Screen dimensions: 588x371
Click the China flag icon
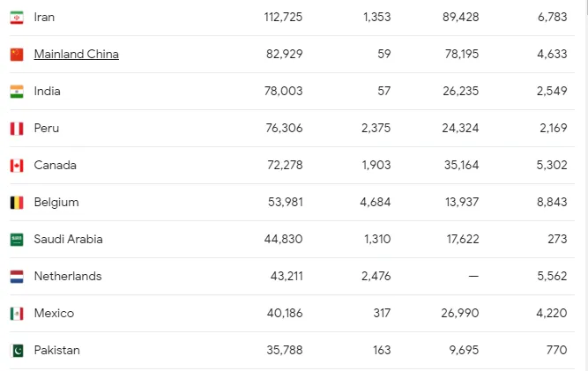pyautogui.click(x=17, y=55)
